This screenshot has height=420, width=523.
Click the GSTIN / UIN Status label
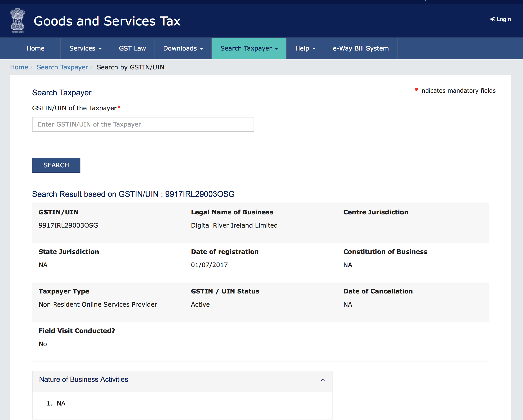tap(225, 291)
